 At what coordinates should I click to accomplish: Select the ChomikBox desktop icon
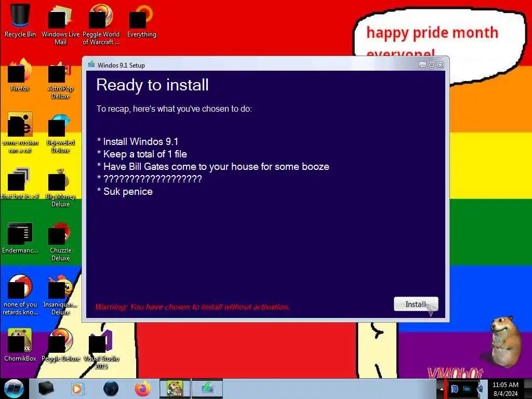tap(20, 345)
